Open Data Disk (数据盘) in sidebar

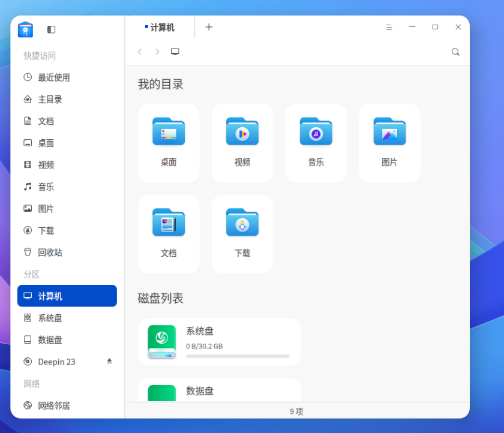[x=67, y=340]
